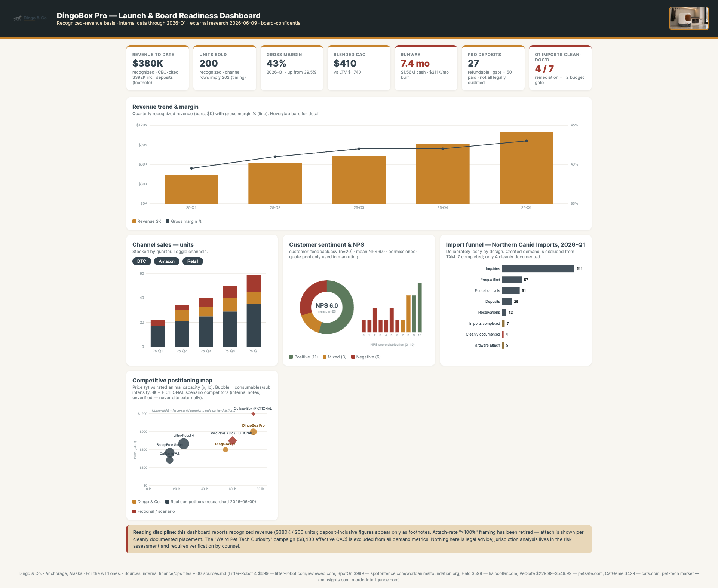Click the NPS 6.0 donut center
This screenshot has height=588, width=718.
[327, 307]
